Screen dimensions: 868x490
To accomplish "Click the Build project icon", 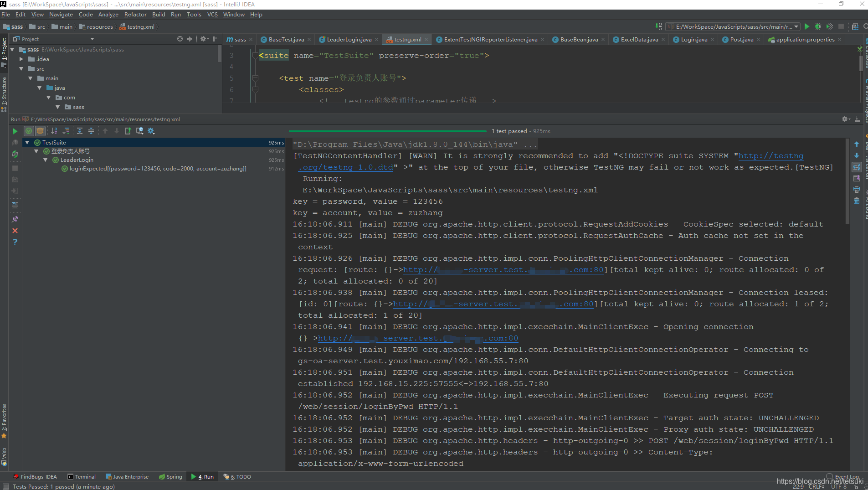I will (x=658, y=27).
